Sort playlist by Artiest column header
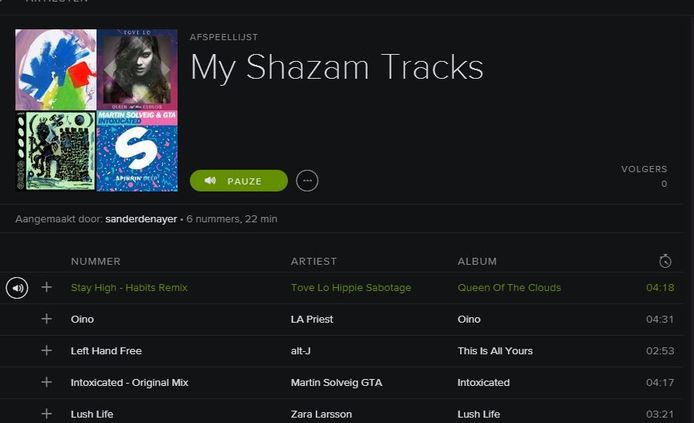 pyautogui.click(x=313, y=262)
